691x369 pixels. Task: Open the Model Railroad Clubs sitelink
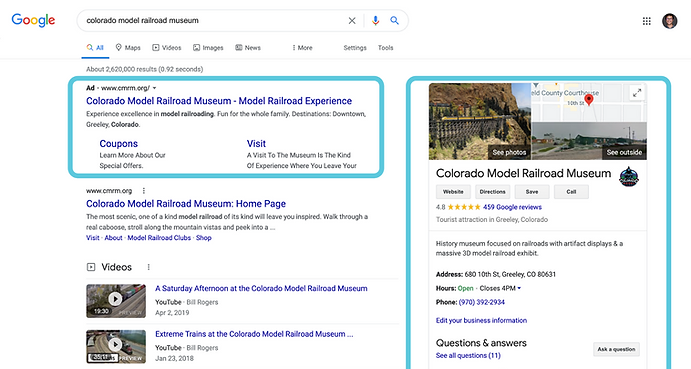click(x=159, y=238)
